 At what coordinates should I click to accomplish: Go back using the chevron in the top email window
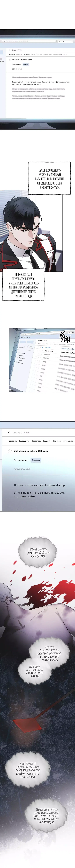click(9, 50)
